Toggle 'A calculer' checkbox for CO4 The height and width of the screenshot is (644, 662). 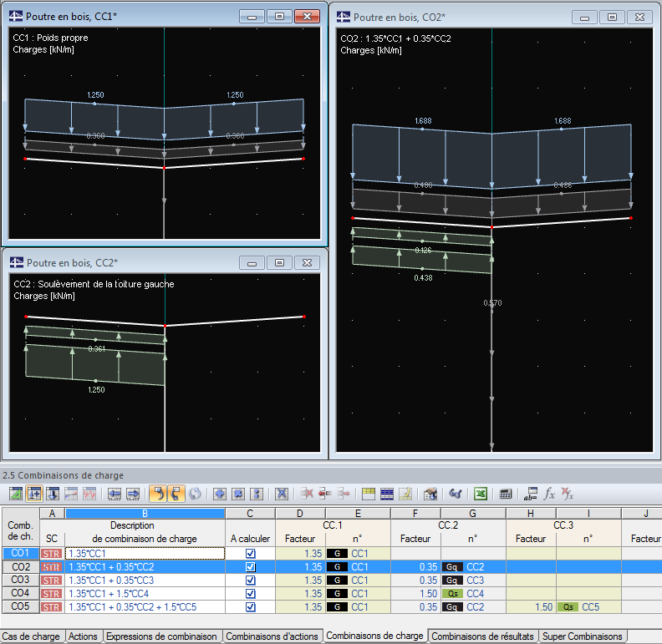(251, 594)
